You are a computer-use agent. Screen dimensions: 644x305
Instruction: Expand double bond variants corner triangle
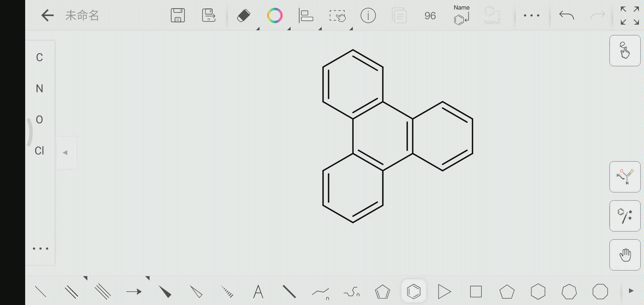[85, 278]
